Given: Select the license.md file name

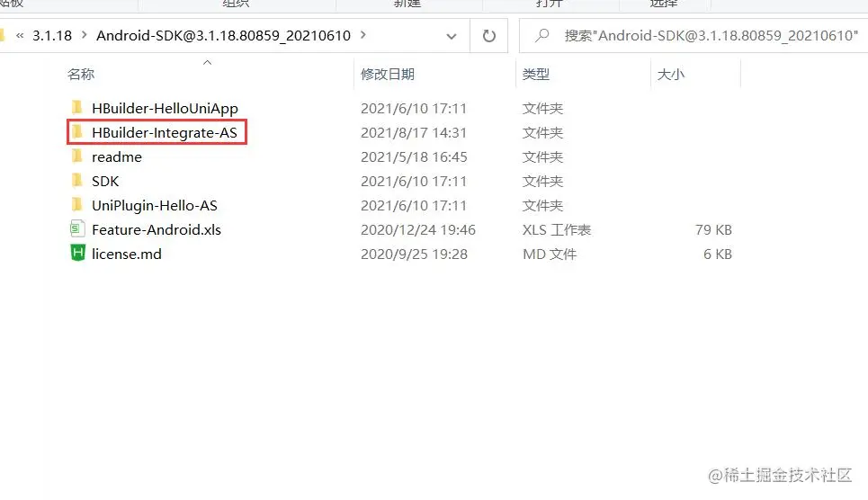Looking at the screenshot, I should point(127,254).
